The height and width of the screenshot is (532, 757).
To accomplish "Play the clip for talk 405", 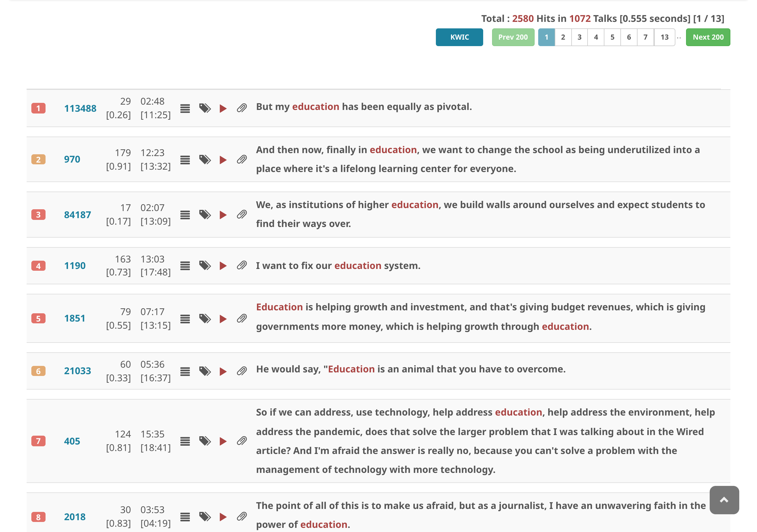I will [x=223, y=441].
